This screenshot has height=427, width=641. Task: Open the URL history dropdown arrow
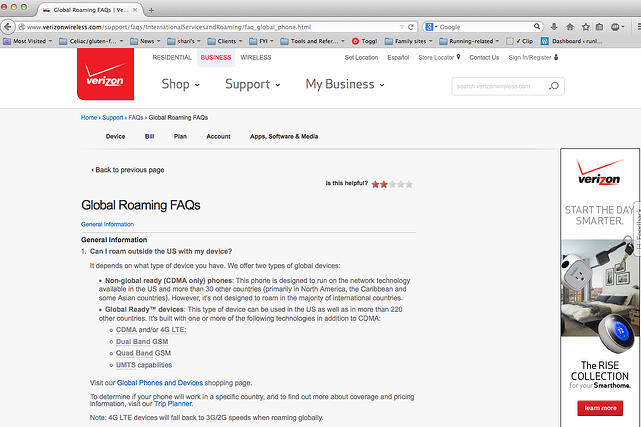pos(401,27)
